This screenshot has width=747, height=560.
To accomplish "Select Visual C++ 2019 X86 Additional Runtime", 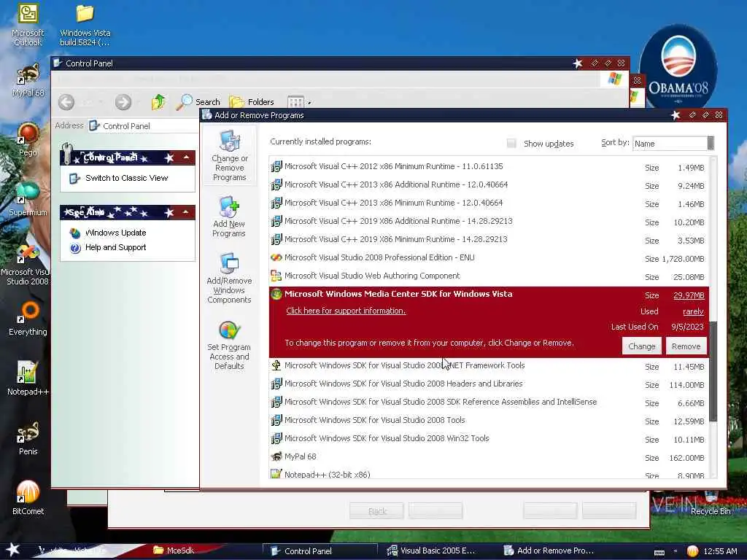I will coord(489,222).
